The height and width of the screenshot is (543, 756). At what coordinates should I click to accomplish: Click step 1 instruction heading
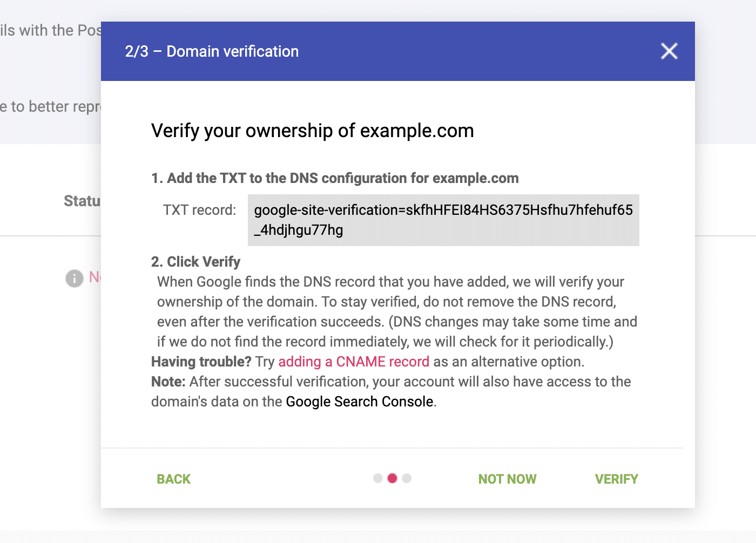pos(335,178)
